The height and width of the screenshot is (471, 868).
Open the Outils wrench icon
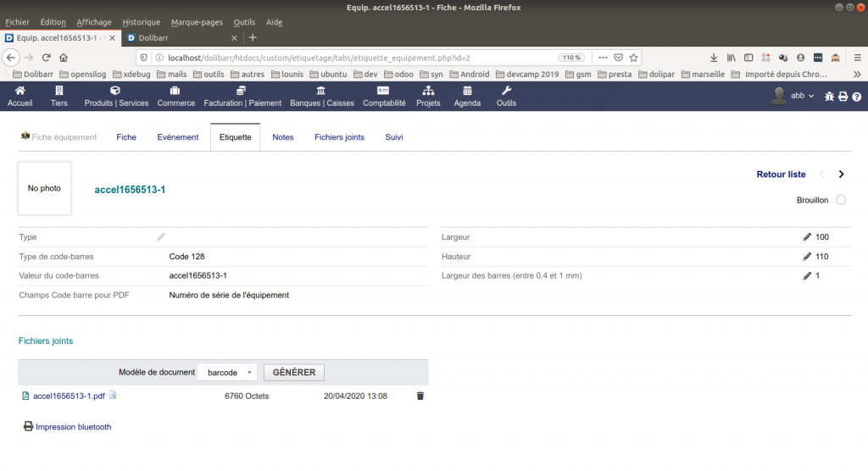[506, 91]
